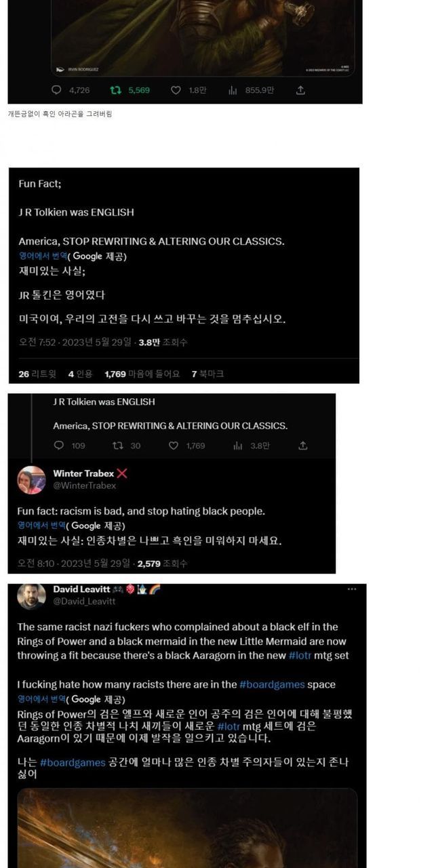434x868 pixels.
Task: Click the retweet icon showing 30
Action: 118,446
